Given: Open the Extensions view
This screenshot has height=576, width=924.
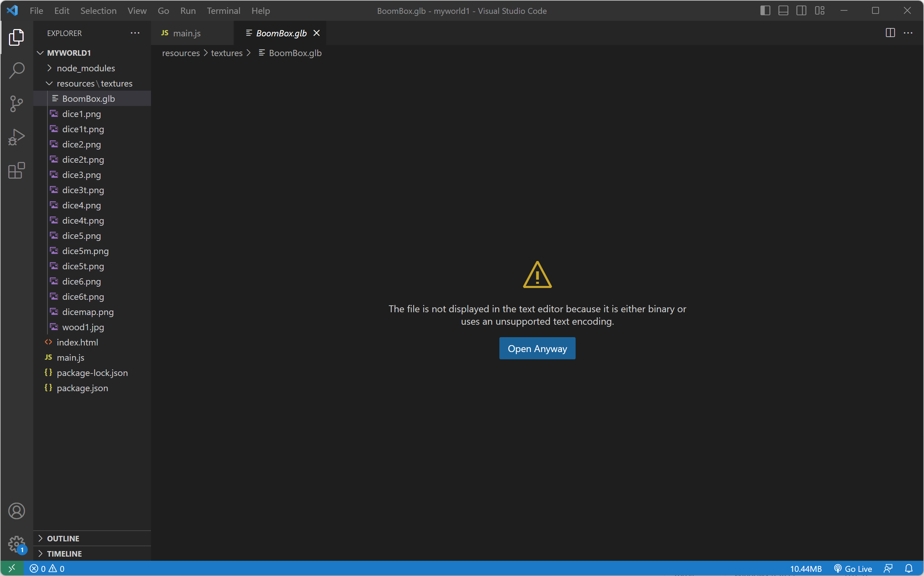Looking at the screenshot, I should click(16, 170).
